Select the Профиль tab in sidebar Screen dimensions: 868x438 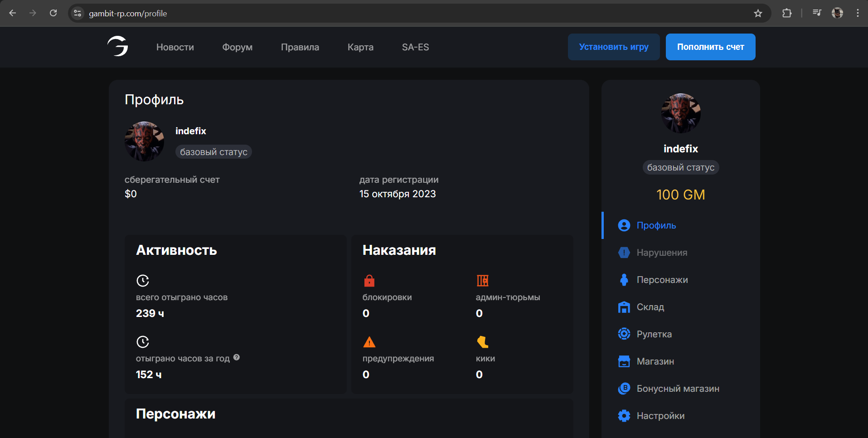[x=656, y=225]
